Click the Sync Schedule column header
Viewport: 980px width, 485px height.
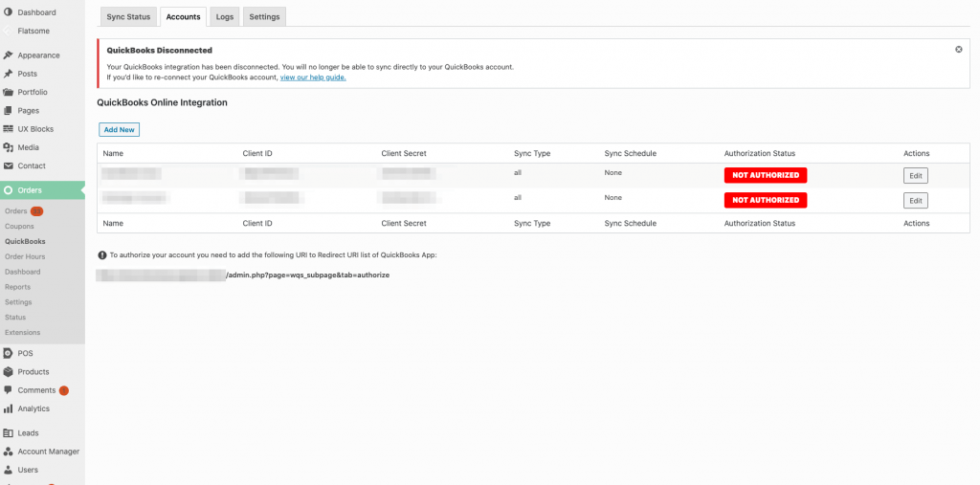coord(630,154)
